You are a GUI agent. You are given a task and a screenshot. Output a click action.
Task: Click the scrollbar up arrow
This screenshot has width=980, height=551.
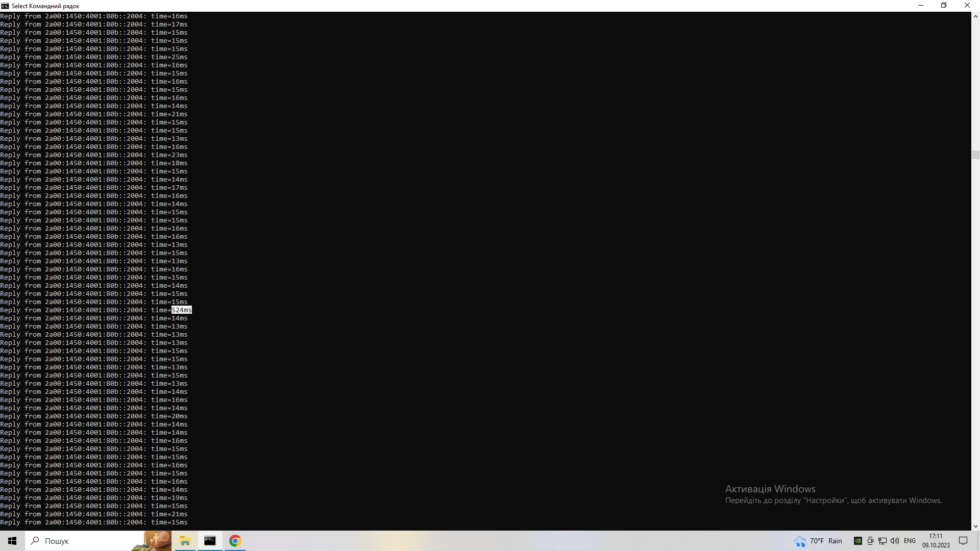975,16
